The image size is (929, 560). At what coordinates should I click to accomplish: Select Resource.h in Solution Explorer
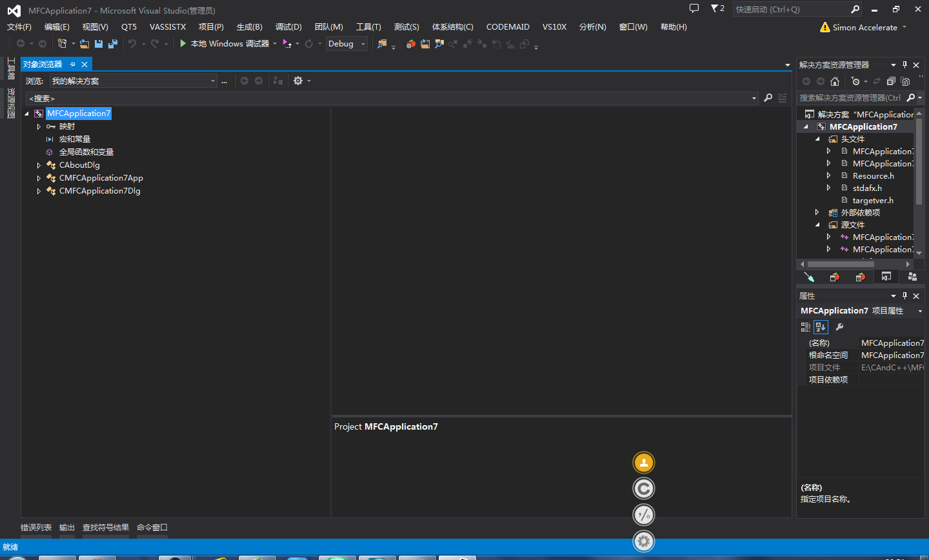(874, 175)
